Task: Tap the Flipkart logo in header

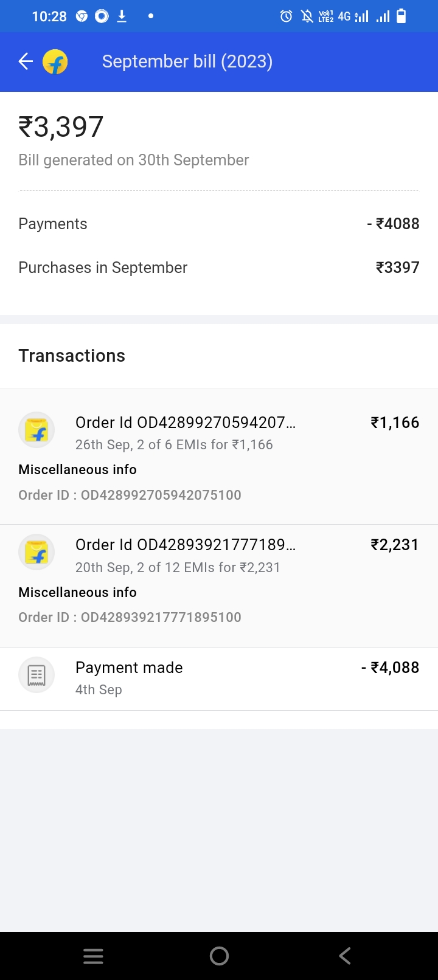Action: (x=55, y=61)
